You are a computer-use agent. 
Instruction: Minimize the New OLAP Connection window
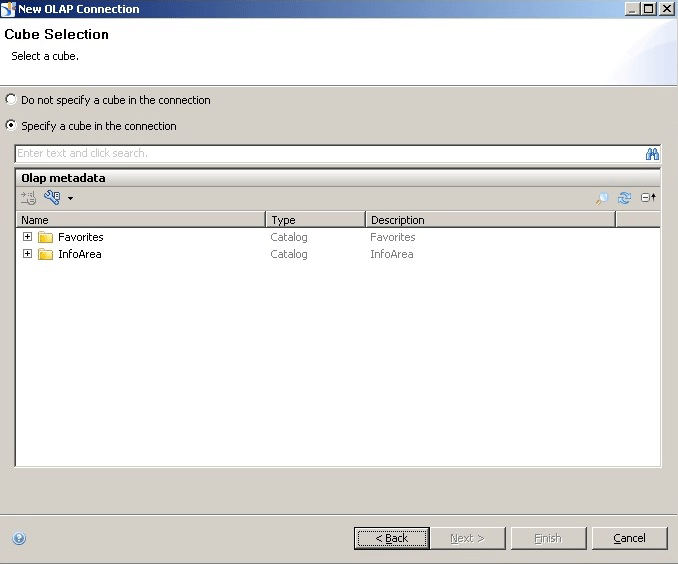point(633,9)
